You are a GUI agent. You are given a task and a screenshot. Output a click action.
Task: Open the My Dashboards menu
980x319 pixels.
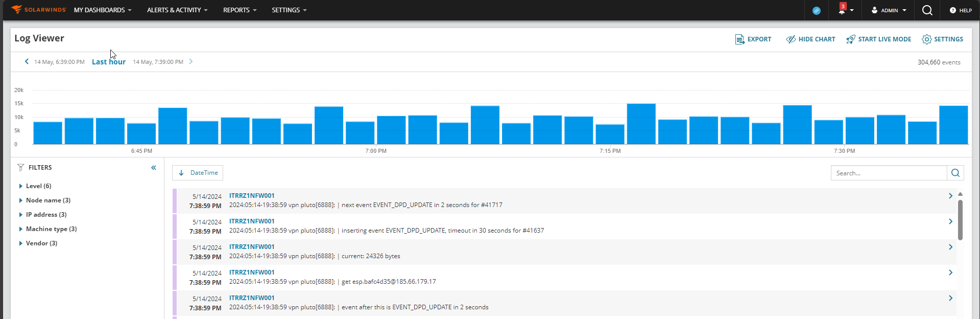[103, 10]
